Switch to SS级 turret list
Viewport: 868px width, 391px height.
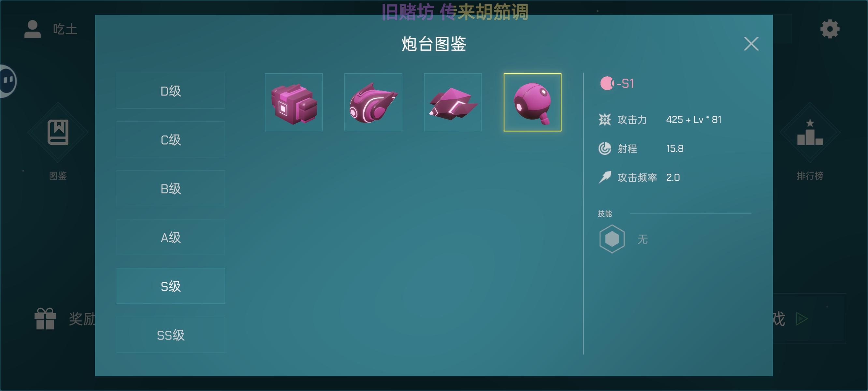click(x=170, y=335)
